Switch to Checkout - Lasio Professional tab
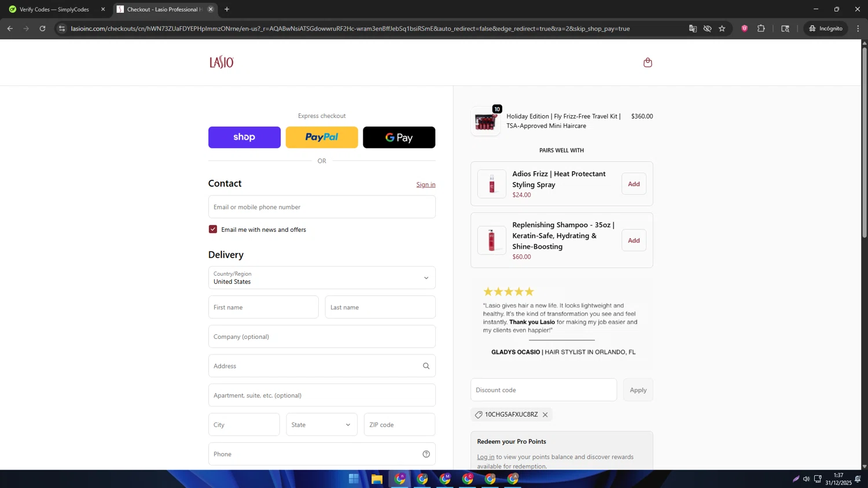Screen dimensions: 868x488 tap(164, 9)
